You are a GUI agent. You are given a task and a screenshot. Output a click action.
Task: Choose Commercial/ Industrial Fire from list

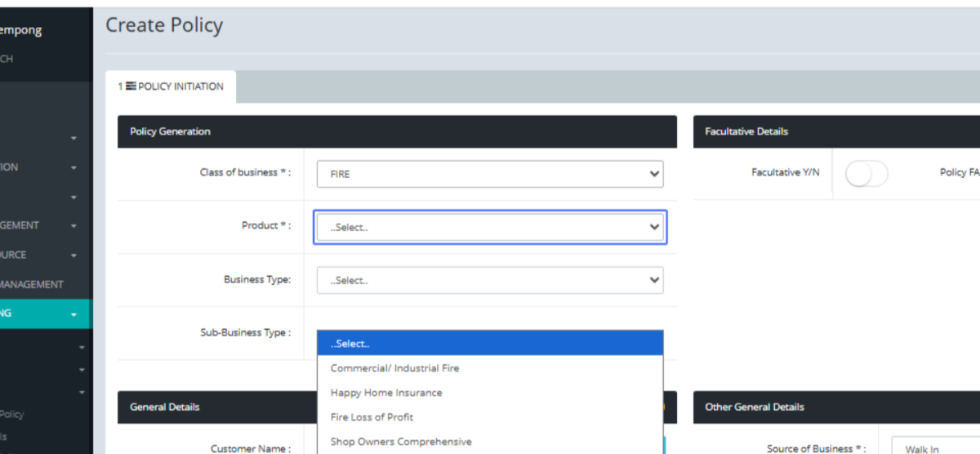click(394, 368)
